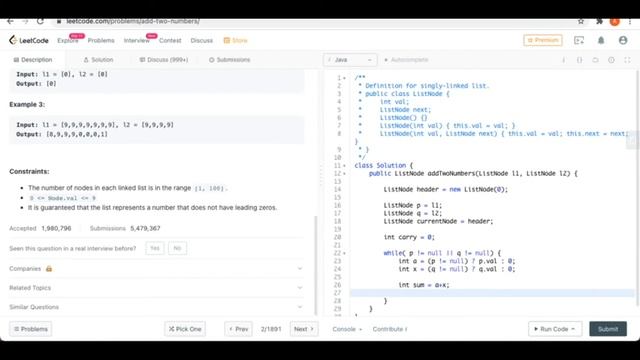Collapse comment fold arrow at line 1
Viewport: 640px width, 360px height.
click(x=344, y=78)
